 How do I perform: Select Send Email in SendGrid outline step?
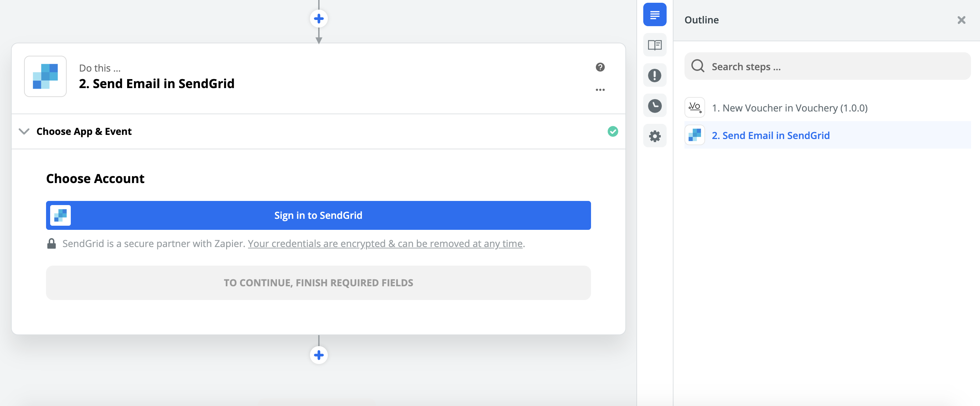tap(770, 135)
